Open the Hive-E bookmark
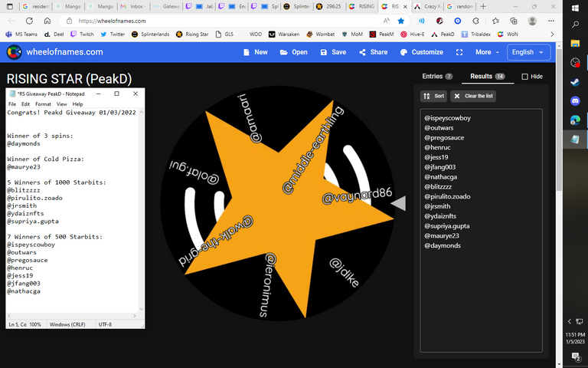 point(412,34)
